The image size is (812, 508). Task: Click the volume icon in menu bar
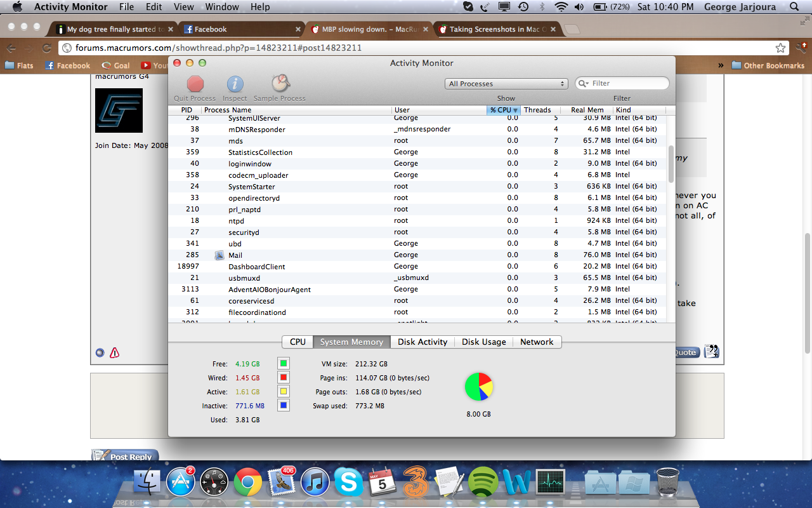click(579, 7)
